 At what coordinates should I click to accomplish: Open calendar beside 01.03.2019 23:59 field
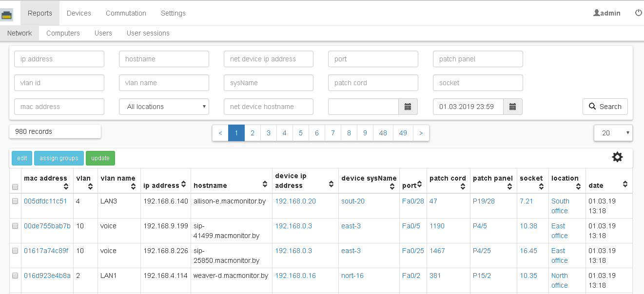pyautogui.click(x=512, y=107)
